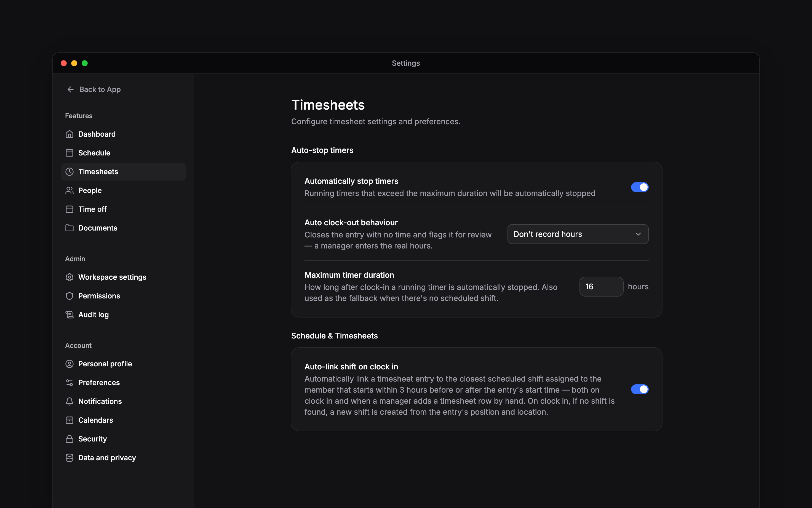Screen dimensions: 812x508
Task: Click chevron next to Don't record hours
Action: pyautogui.click(x=638, y=234)
